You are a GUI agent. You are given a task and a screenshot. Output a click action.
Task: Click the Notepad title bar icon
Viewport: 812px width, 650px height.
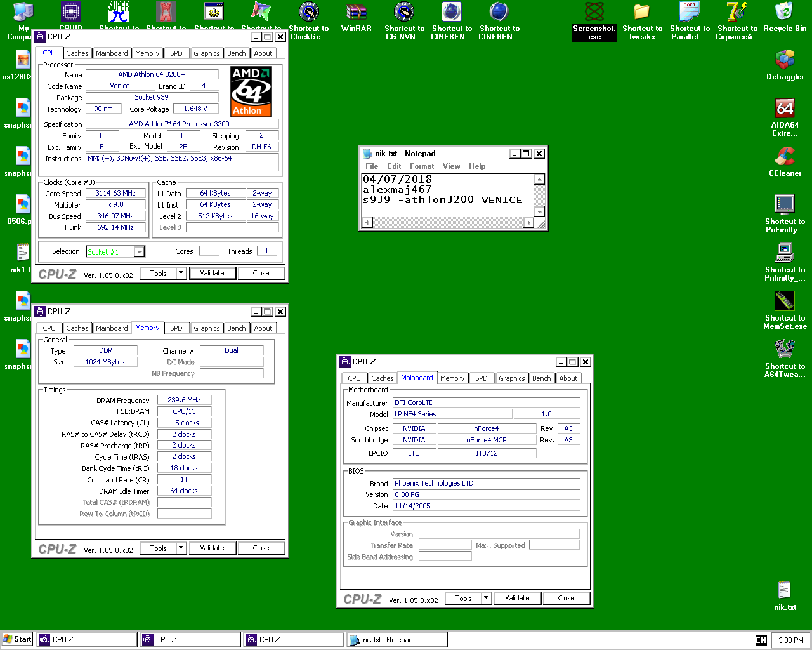(367, 154)
